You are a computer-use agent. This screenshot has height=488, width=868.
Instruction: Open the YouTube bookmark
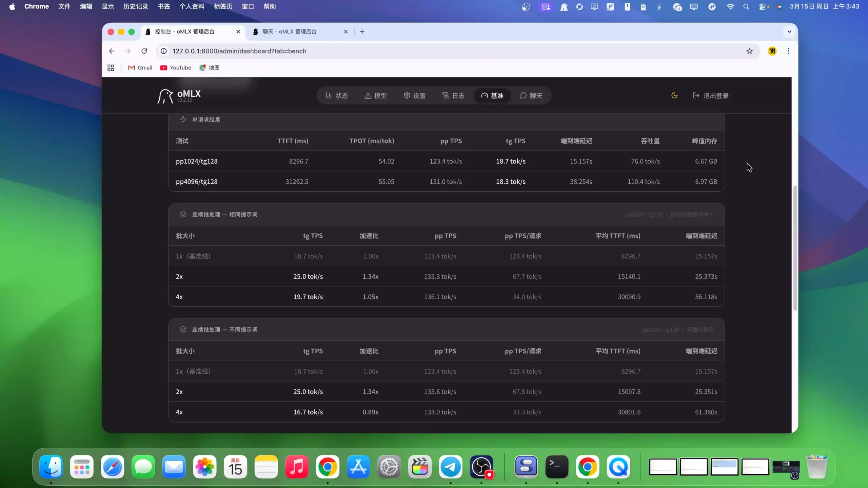[176, 68]
